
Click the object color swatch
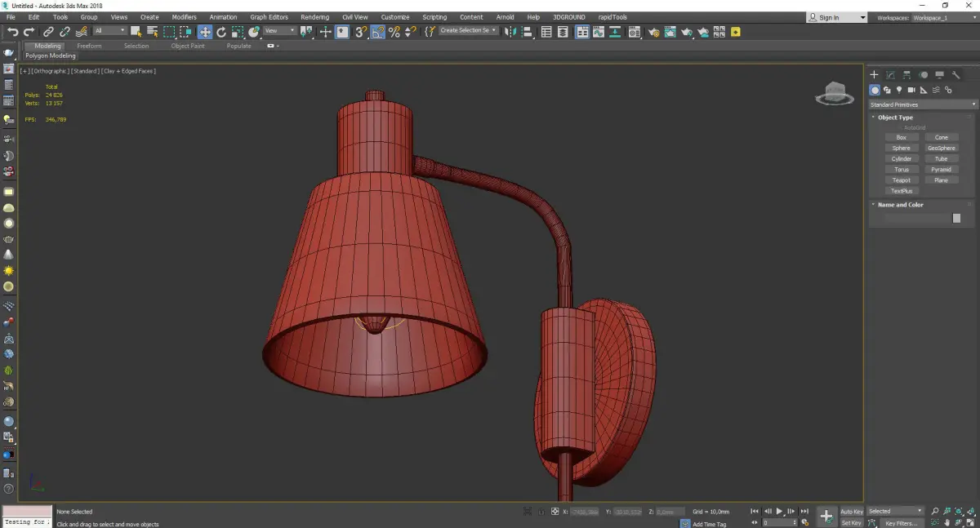956,219
